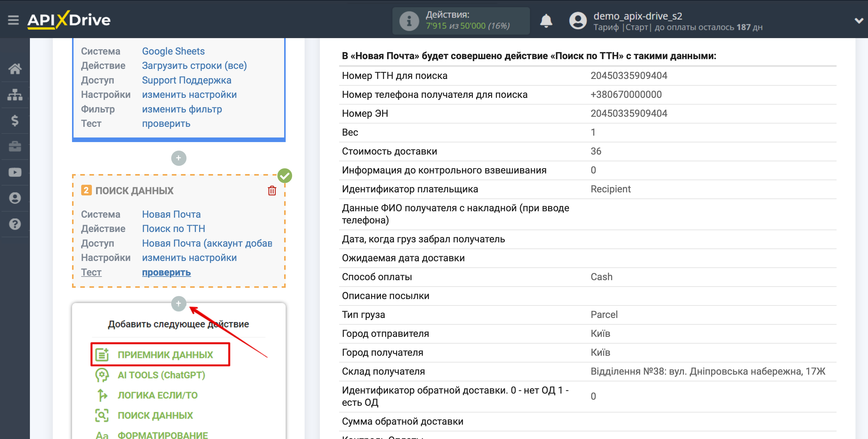
Task: Select ЛОГИКА ЕСЛИ/ТО action
Action: 158,395
